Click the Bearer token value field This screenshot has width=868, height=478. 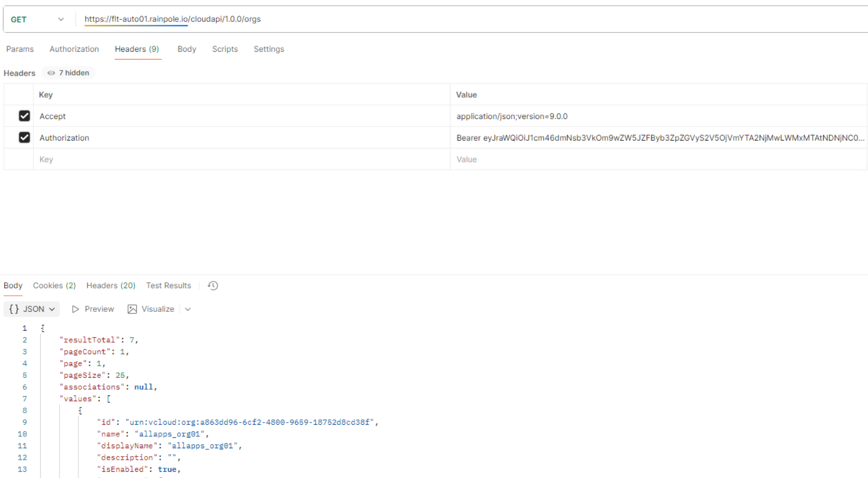(658, 138)
